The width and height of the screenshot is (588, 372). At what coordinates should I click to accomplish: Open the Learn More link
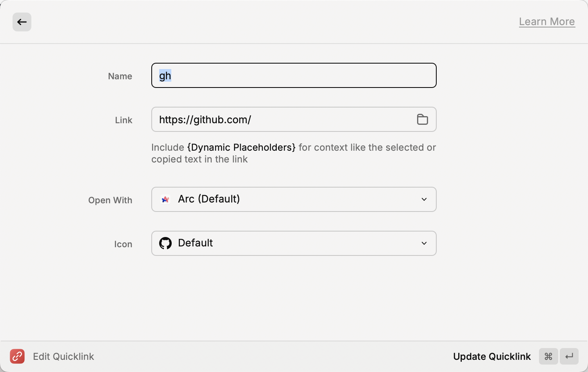[x=546, y=22]
